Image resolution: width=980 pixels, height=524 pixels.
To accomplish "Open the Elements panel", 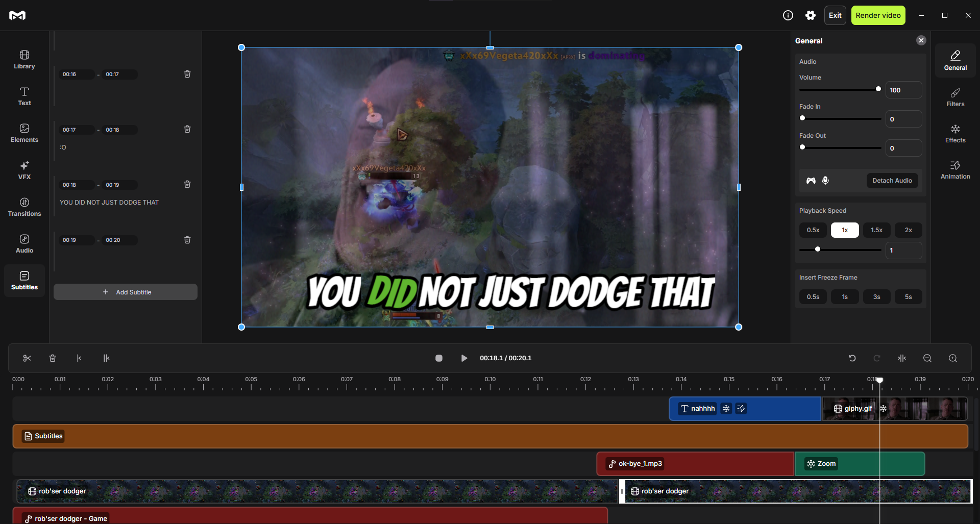I will click(24, 133).
